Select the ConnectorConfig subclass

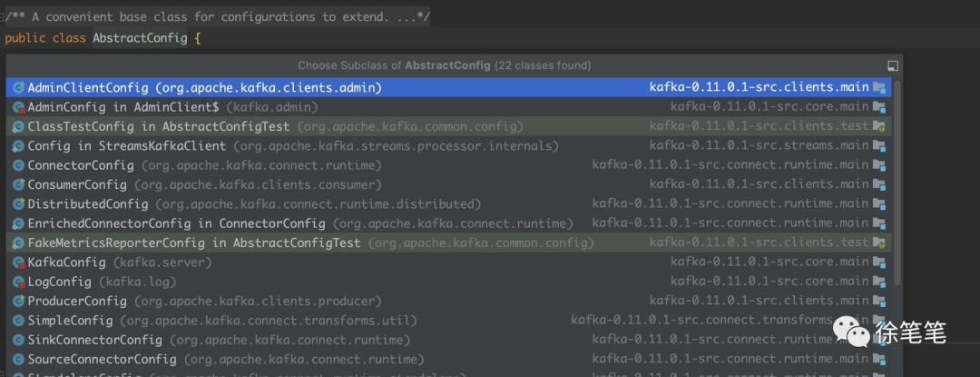pyautogui.click(x=449, y=165)
